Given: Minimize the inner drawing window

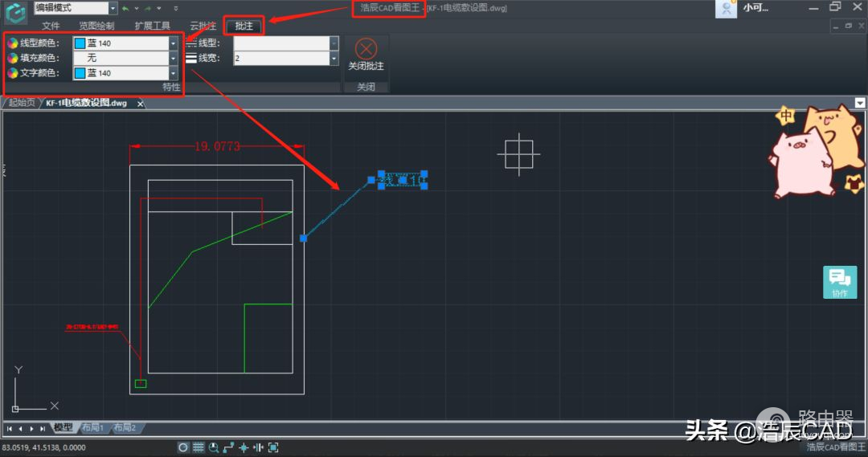Looking at the screenshot, I should click(836, 26).
